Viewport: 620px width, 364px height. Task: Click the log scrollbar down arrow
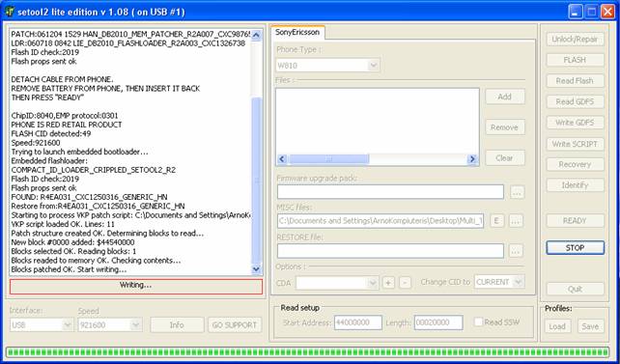[x=256, y=269]
